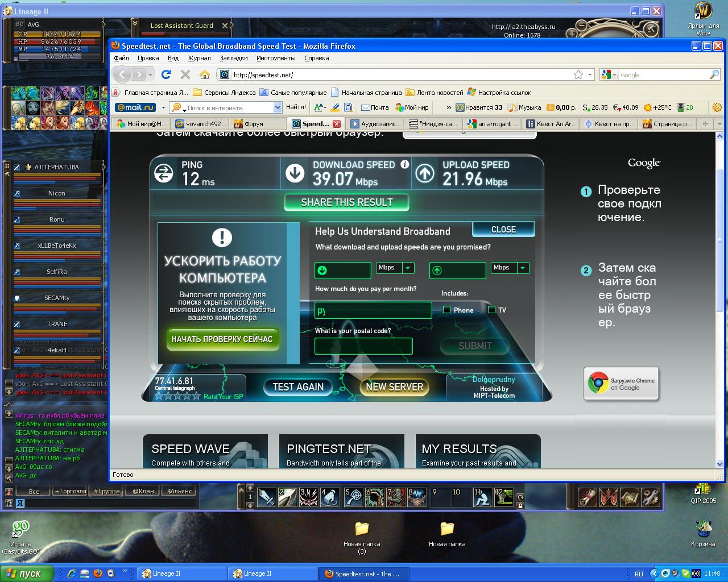Toggle party member TRANE checkbox icon
Viewport: 728px width, 582px height.
tap(17, 324)
